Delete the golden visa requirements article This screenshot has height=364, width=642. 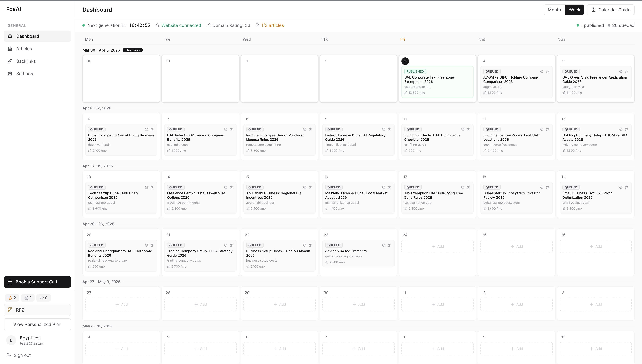(x=389, y=245)
